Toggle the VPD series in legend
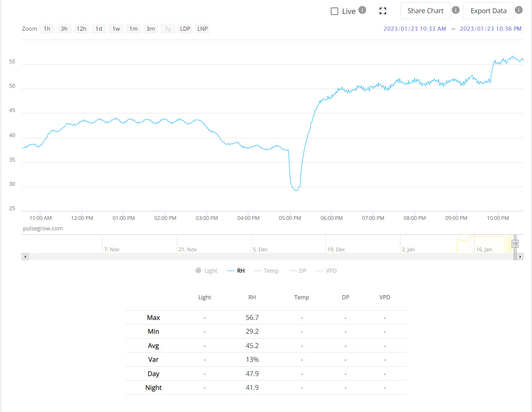The height and width of the screenshot is (412, 532). 327,271
